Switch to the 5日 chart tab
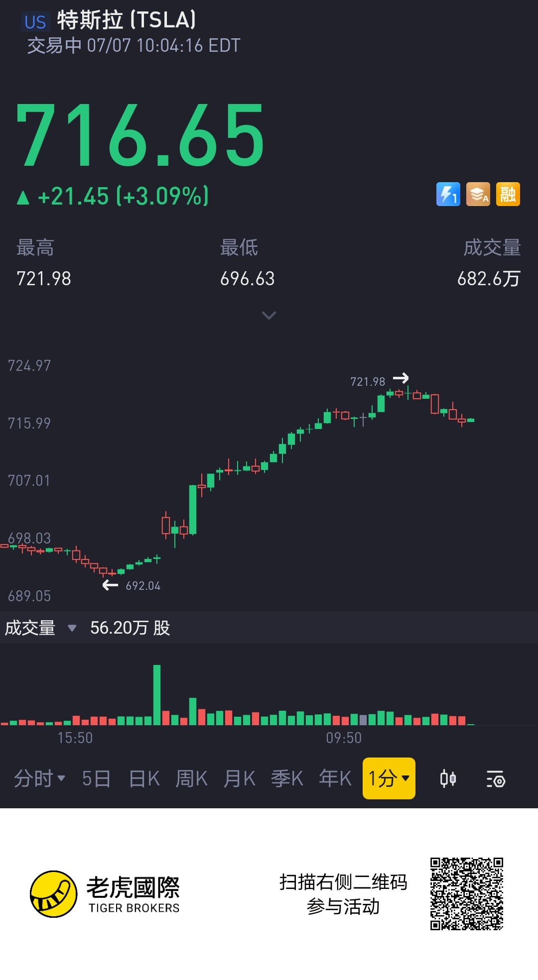Viewport: 538px width, 980px height. pos(96,778)
